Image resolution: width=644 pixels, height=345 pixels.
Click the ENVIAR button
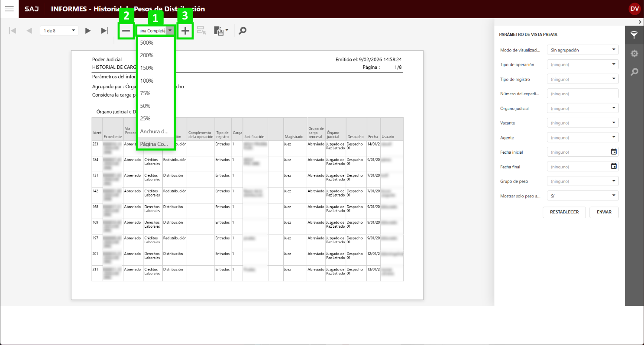coord(604,212)
